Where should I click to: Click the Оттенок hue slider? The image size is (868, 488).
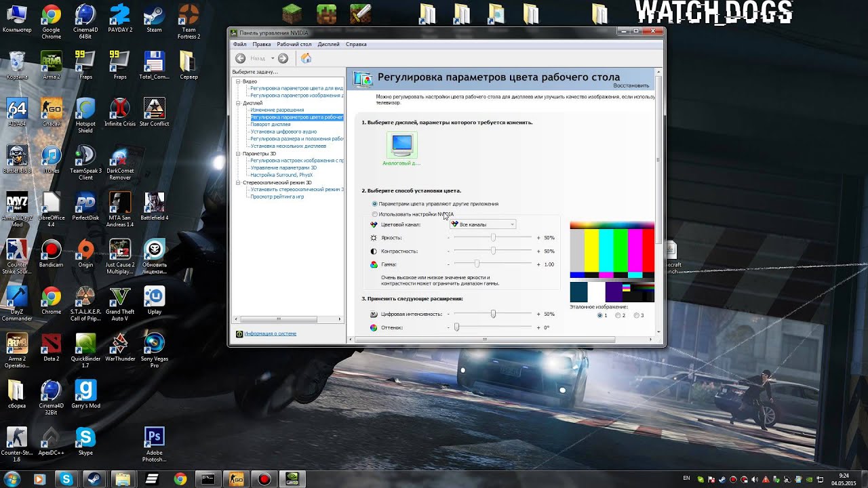coord(493,327)
